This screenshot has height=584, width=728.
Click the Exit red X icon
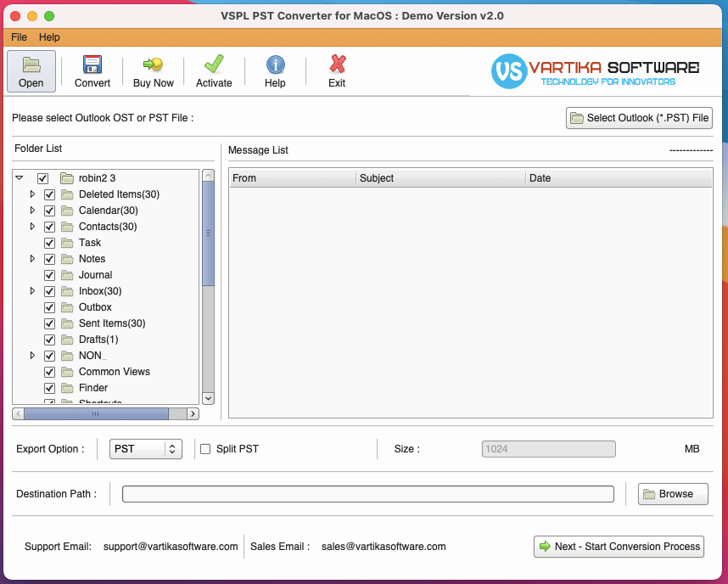point(338,65)
